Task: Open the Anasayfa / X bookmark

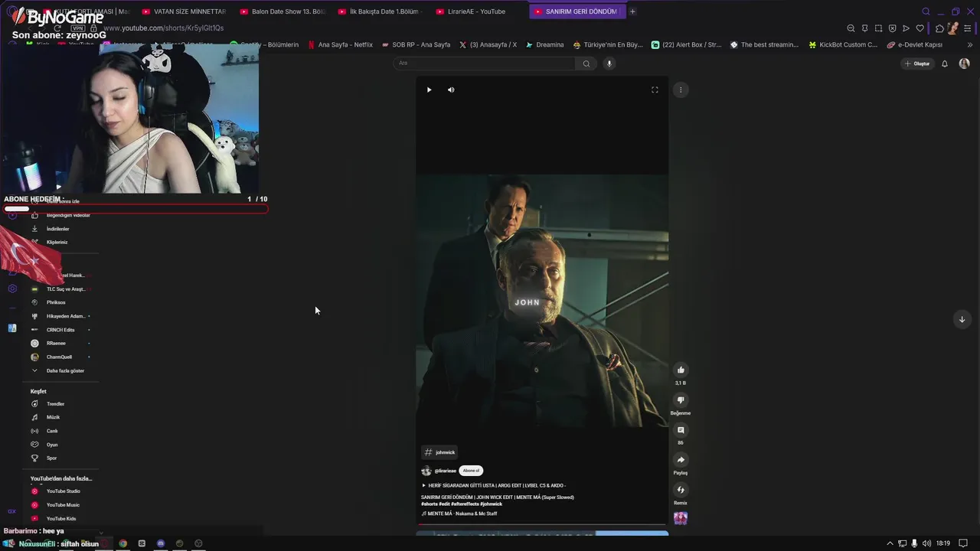Action: click(488, 44)
